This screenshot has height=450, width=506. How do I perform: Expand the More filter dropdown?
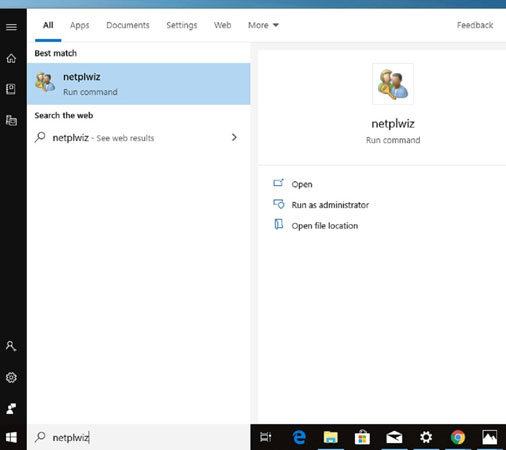click(263, 25)
